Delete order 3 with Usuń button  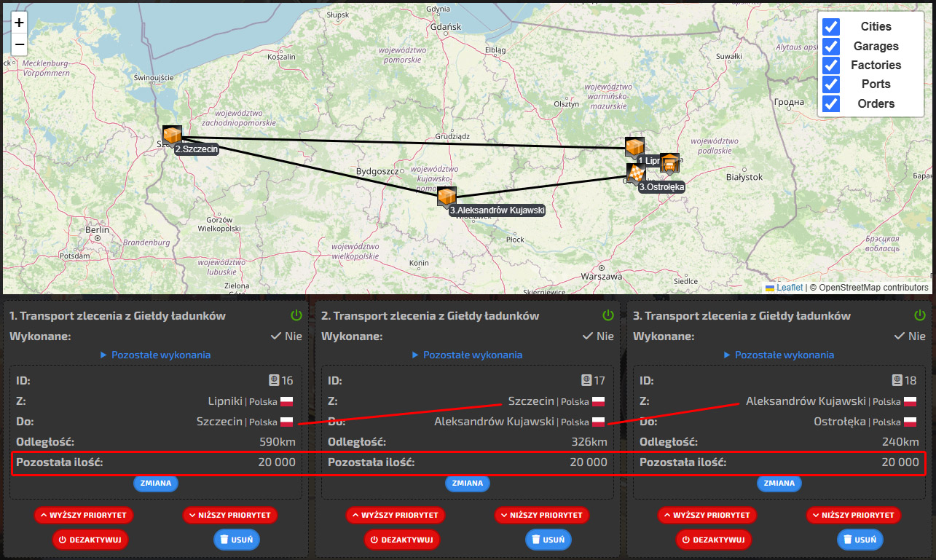click(860, 540)
